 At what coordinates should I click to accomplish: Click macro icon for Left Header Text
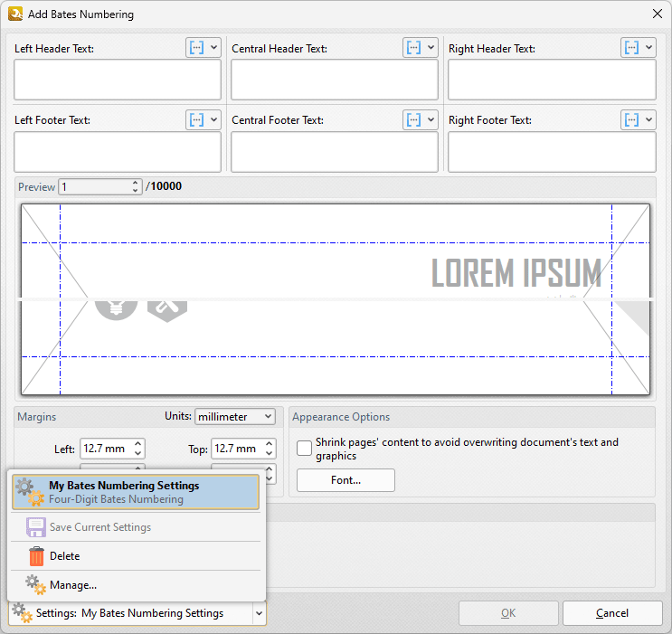coord(196,48)
